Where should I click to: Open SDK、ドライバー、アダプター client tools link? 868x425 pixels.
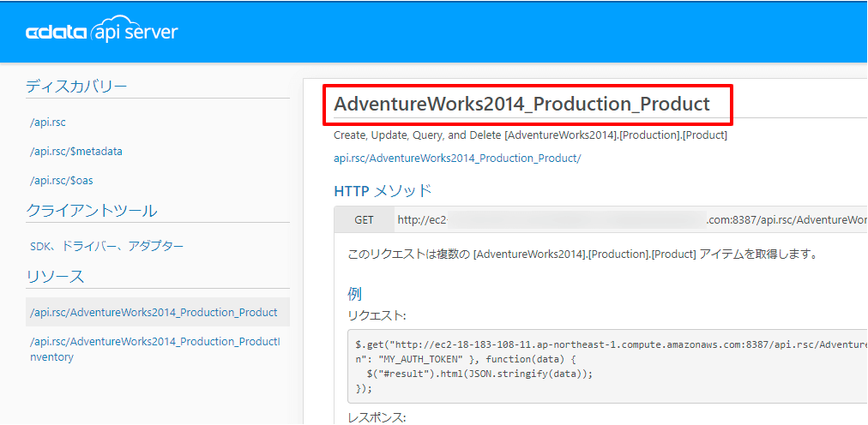(x=107, y=247)
